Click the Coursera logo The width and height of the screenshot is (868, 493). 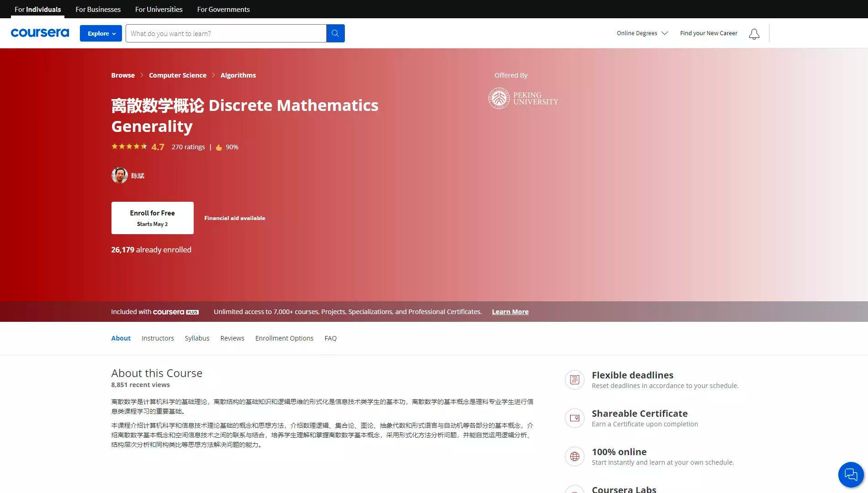[40, 32]
